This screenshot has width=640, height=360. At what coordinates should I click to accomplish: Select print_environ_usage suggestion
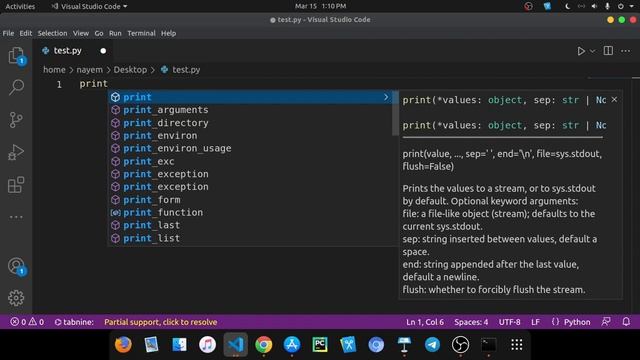251,148
